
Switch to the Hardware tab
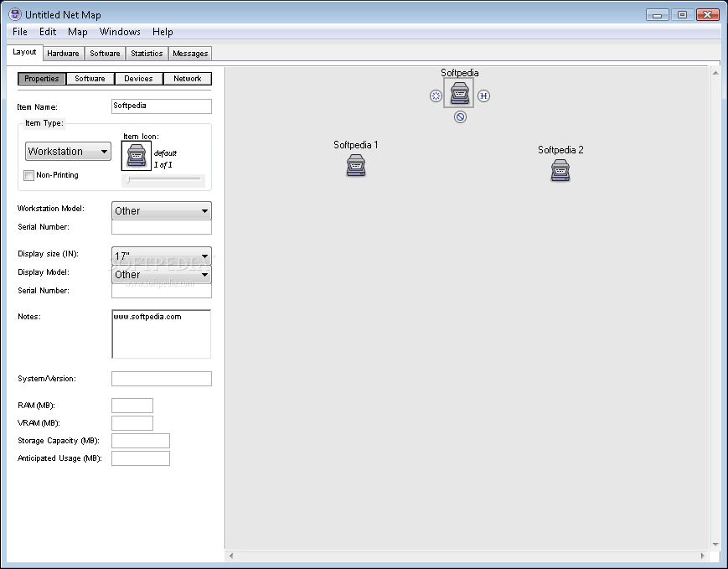[x=63, y=54]
